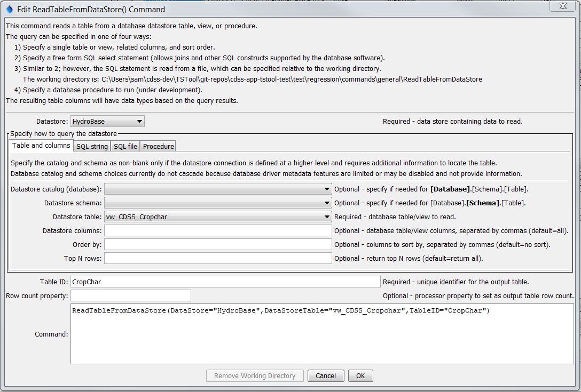Click the Order by input field
581x392 pixels.
click(x=214, y=244)
